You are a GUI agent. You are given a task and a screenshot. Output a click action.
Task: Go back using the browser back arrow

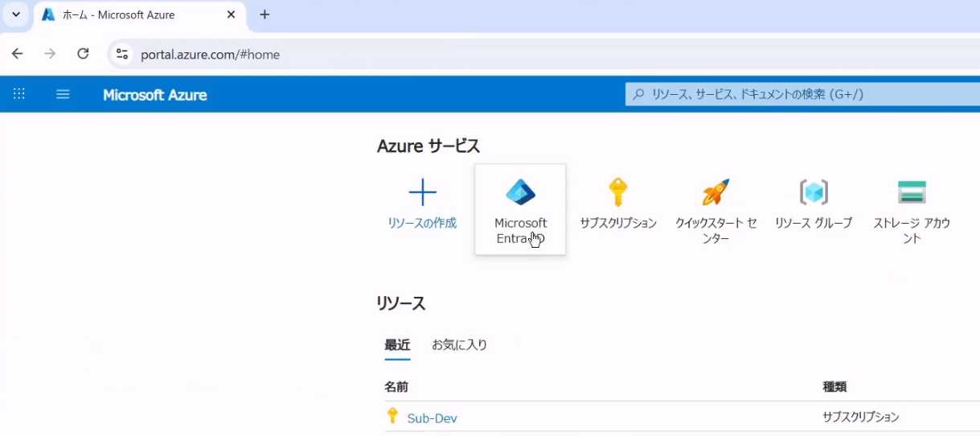(x=18, y=54)
